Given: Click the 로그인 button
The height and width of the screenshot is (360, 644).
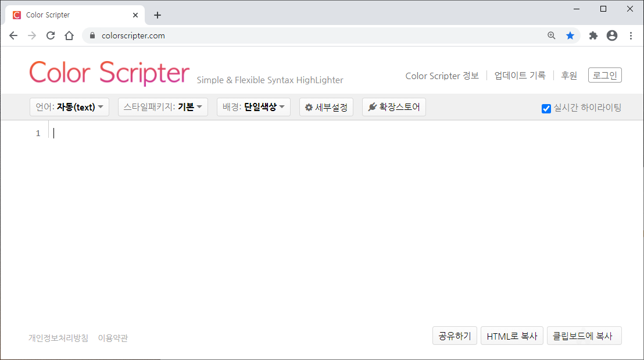Looking at the screenshot, I should click(604, 75).
